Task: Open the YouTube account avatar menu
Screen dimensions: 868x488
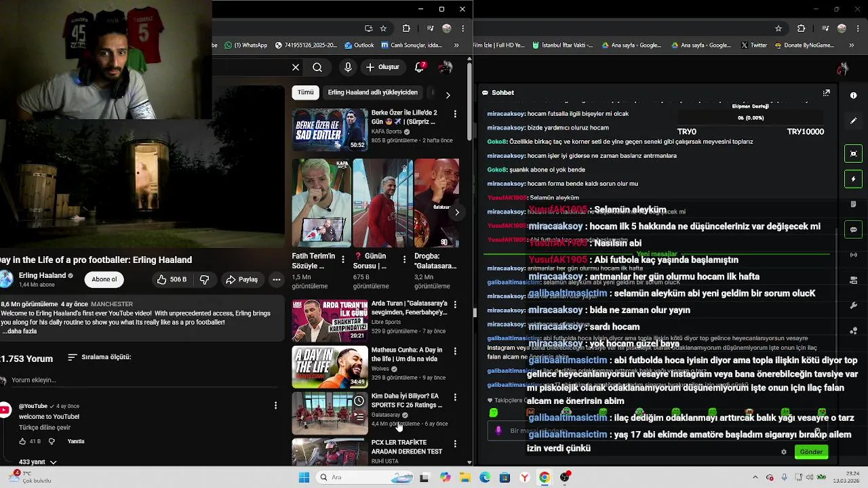Action: point(446,67)
